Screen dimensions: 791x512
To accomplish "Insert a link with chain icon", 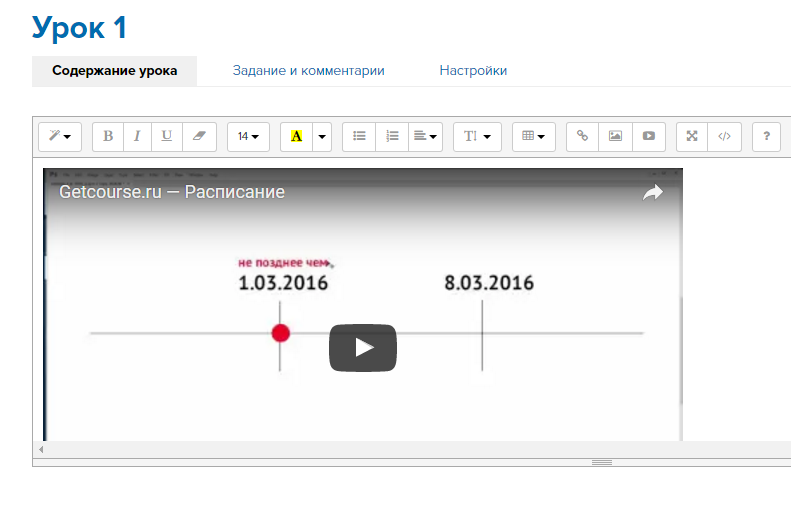I will click(x=583, y=136).
